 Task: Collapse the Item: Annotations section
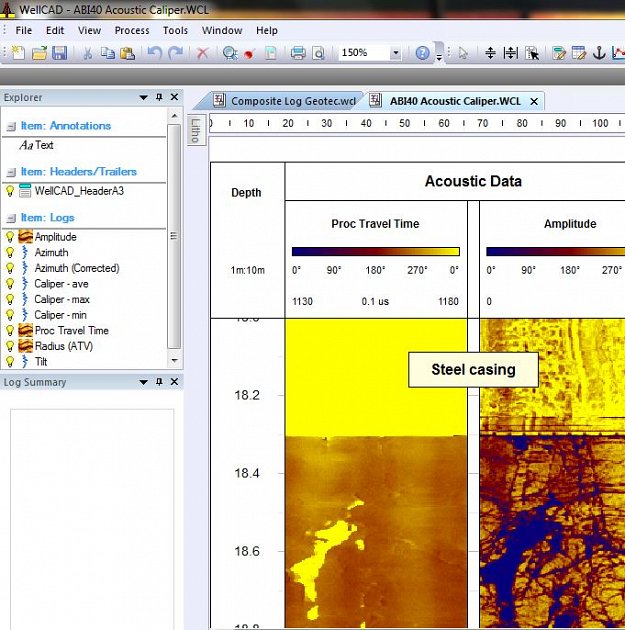(10, 126)
